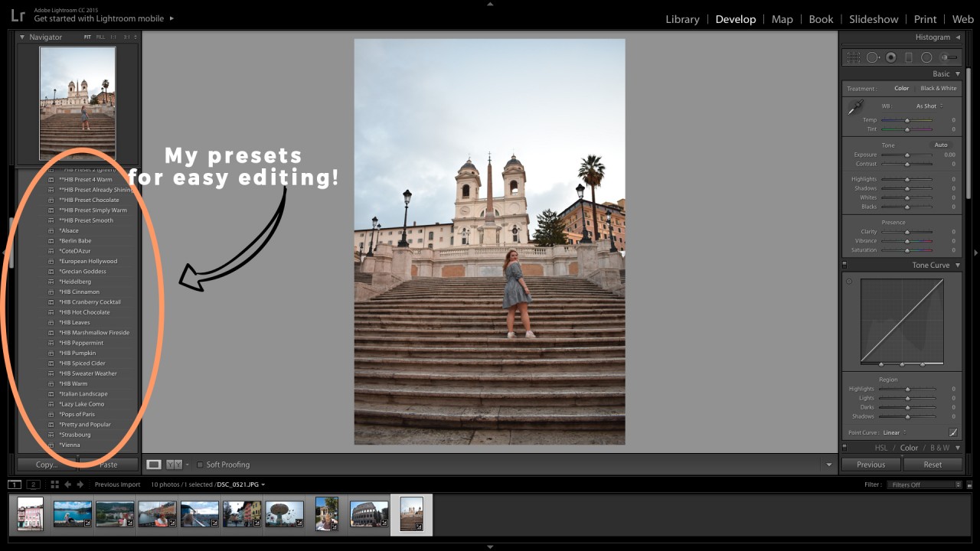Toggle the Tone Curve panel switch
Screen dimensions: 980x551
click(x=844, y=266)
